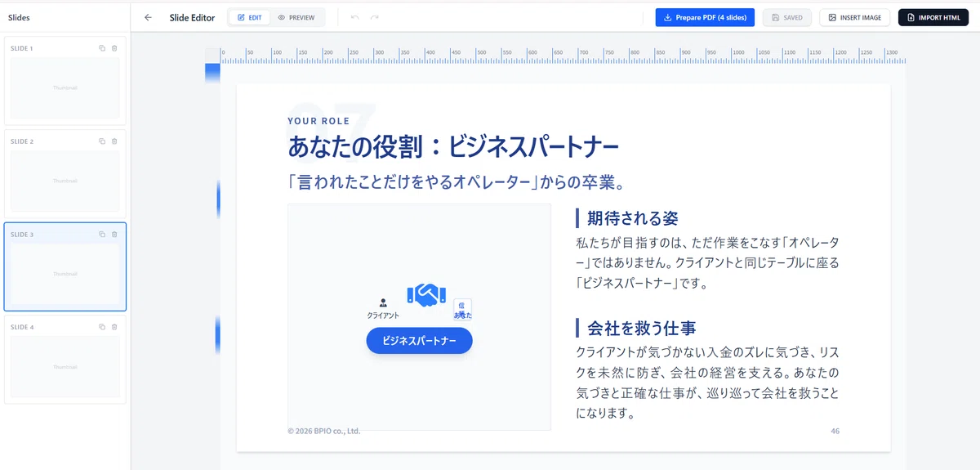Switch to PREVIEW mode

click(x=296, y=17)
